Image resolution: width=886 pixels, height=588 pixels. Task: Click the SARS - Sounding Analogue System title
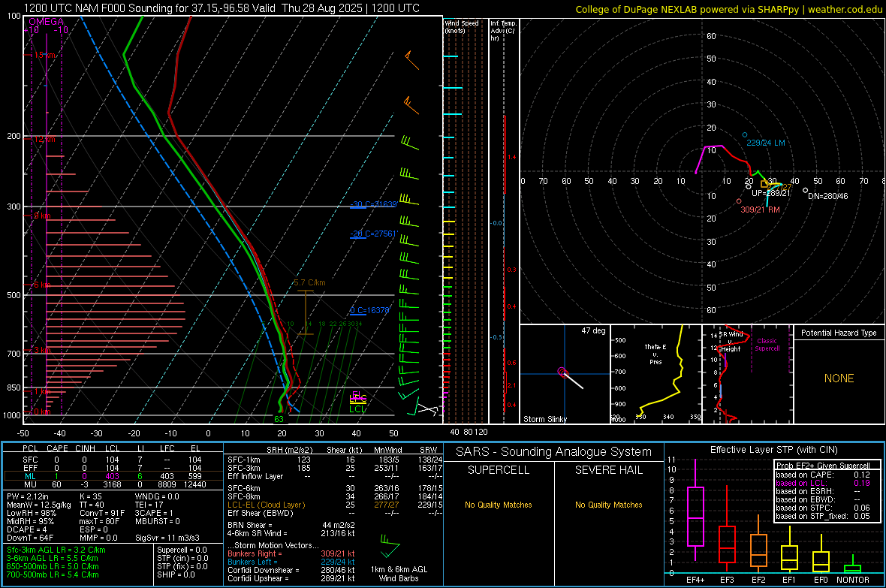coord(554,452)
